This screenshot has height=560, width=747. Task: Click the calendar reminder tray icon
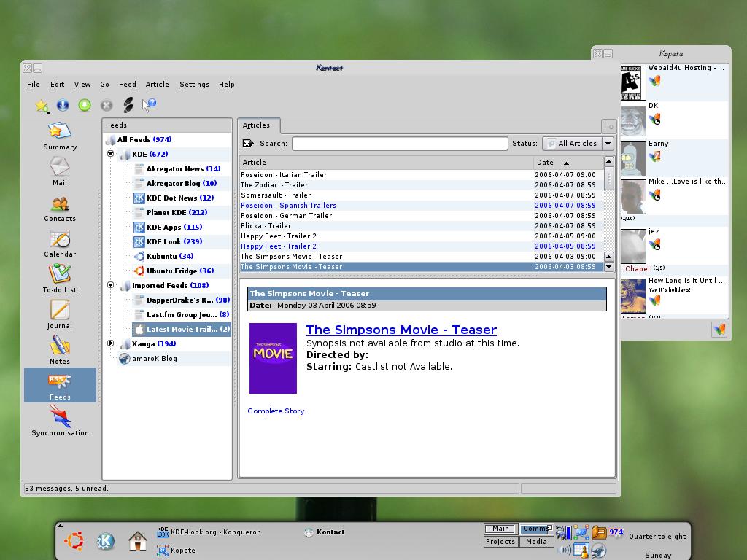[x=581, y=550]
